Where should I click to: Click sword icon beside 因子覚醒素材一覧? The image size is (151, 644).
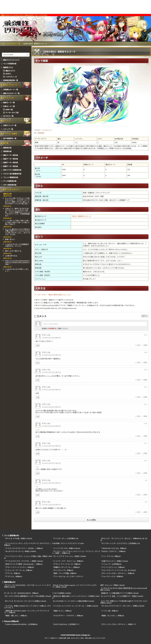pos(2,138)
